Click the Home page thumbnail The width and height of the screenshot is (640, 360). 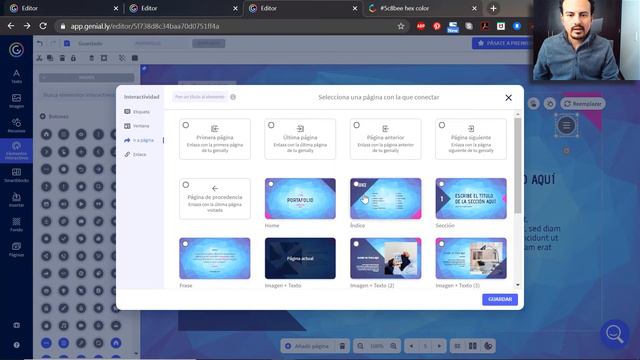pyautogui.click(x=300, y=199)
